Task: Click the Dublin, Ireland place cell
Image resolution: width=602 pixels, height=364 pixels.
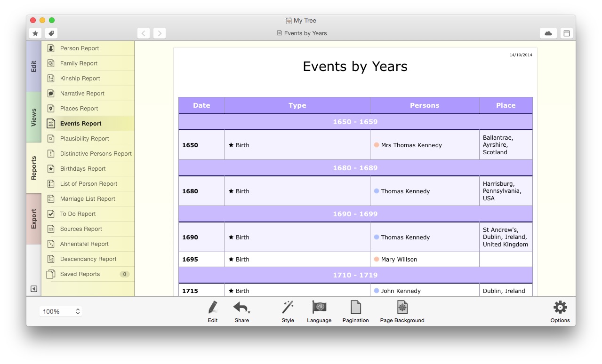Action: (506, 291)
